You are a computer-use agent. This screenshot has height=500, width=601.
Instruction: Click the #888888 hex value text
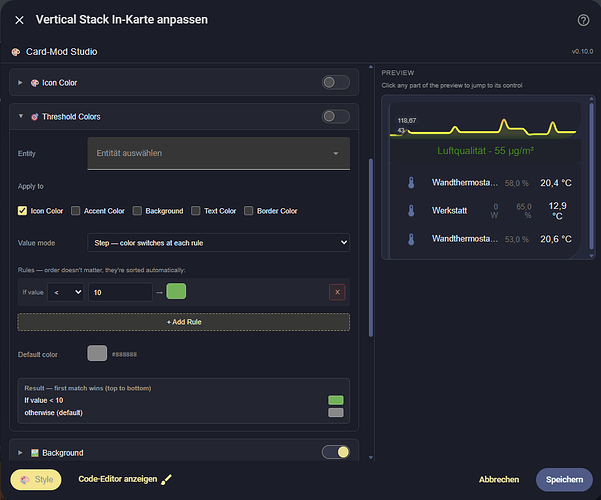(x=124, y=354)
